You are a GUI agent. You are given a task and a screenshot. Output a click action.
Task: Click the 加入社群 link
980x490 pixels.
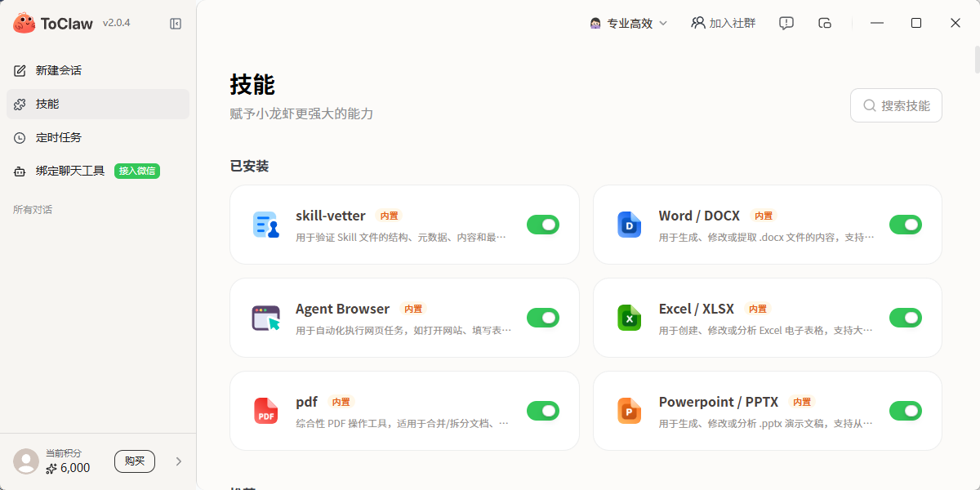pyautogui.click(x=724, y=23)
